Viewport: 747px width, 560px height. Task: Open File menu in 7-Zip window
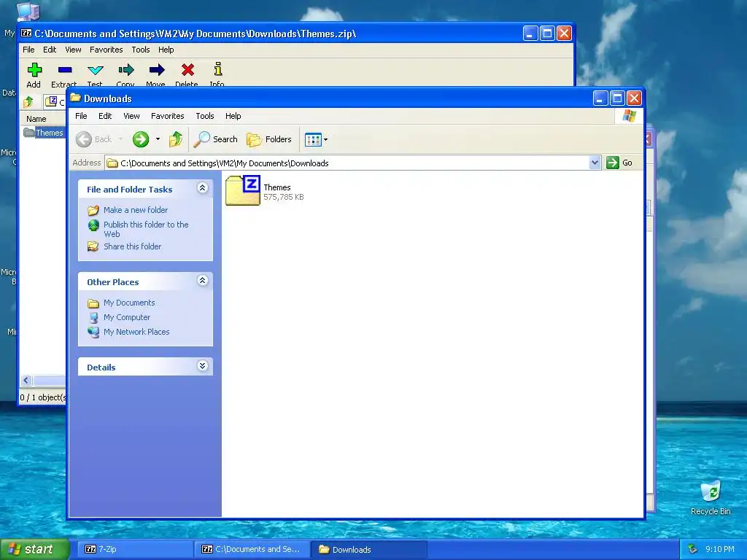pos(28,50)
